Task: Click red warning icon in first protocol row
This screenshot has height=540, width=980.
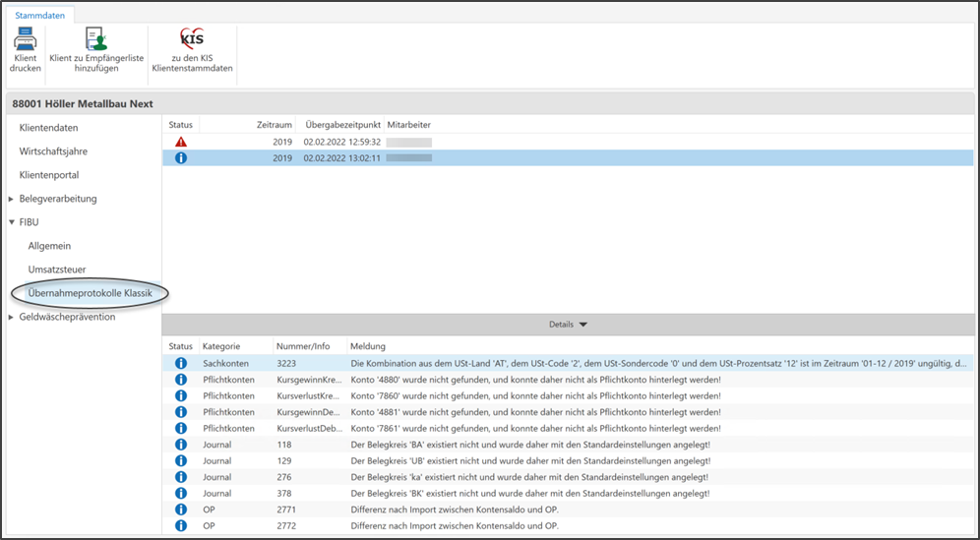Action: [180, 142]
